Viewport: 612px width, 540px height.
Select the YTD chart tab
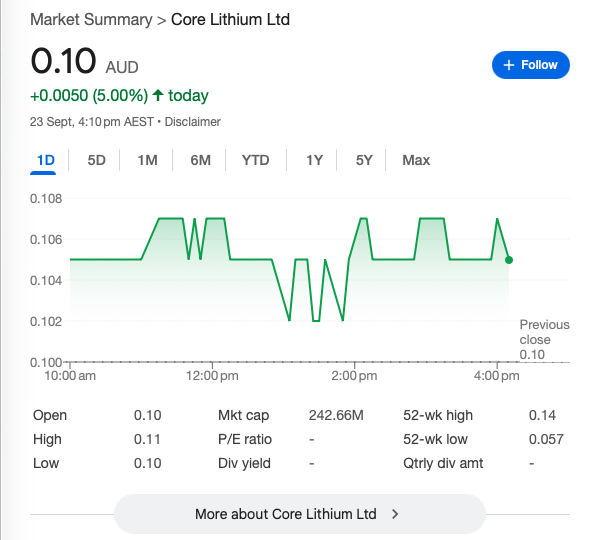[256, 160]
